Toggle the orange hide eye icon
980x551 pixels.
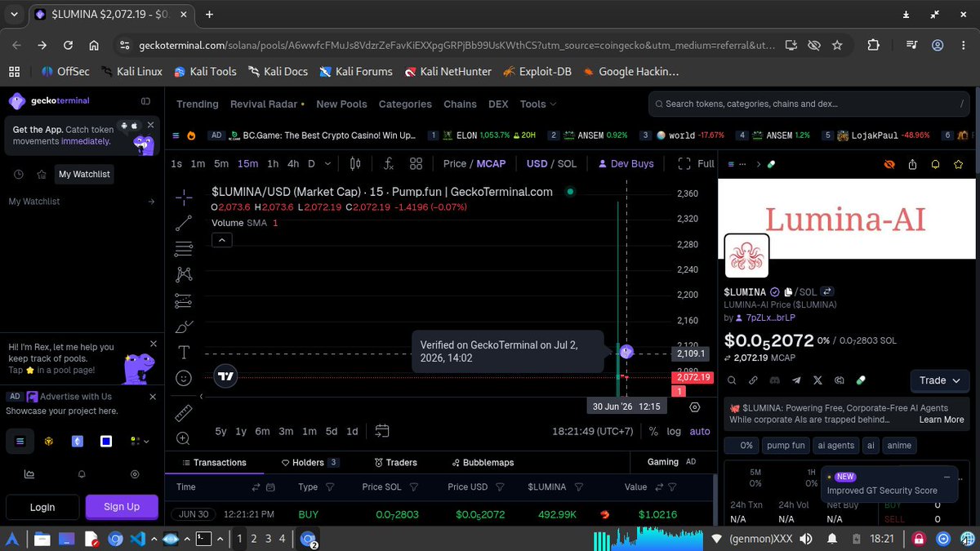(889, 164)
